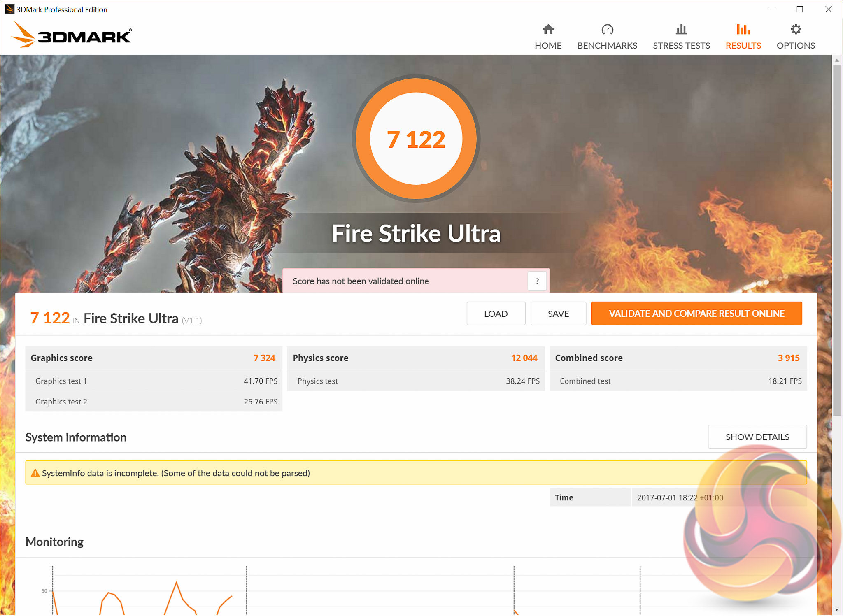Screen dimensions: 843x616
Task: Click the scrollbar up arrow
Action: (837, 60)
